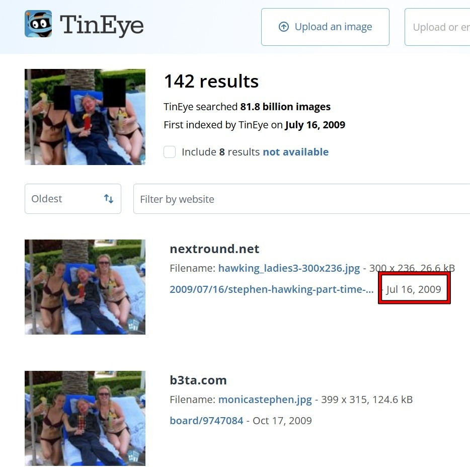Click the Upload an image button

click(x=325, y=27)
